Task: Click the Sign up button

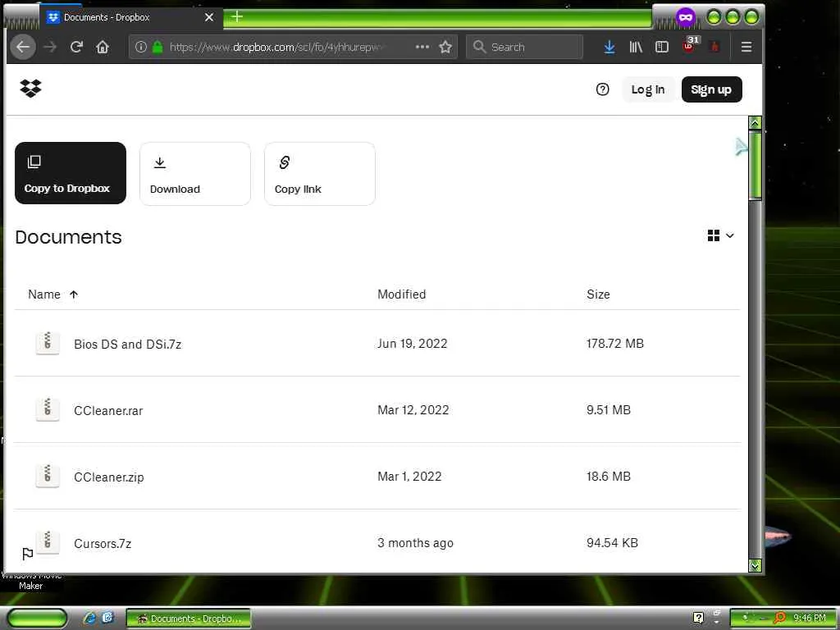Action: (x=711, y=89)
